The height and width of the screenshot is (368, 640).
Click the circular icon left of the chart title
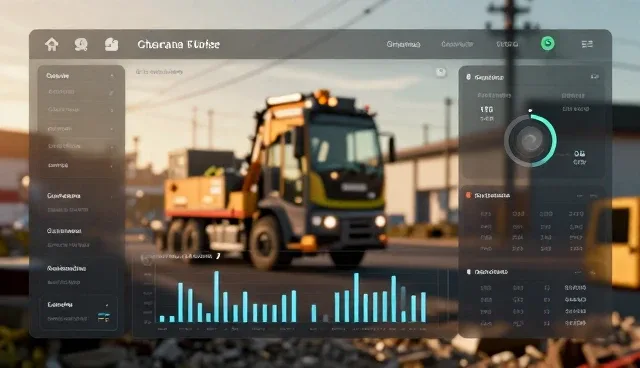146,259
